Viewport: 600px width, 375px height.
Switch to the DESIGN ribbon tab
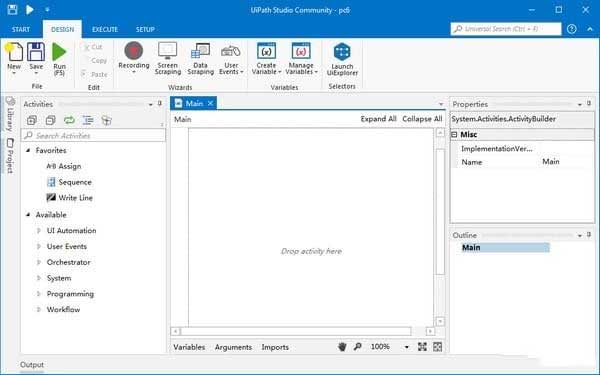(x=62, y=29)
